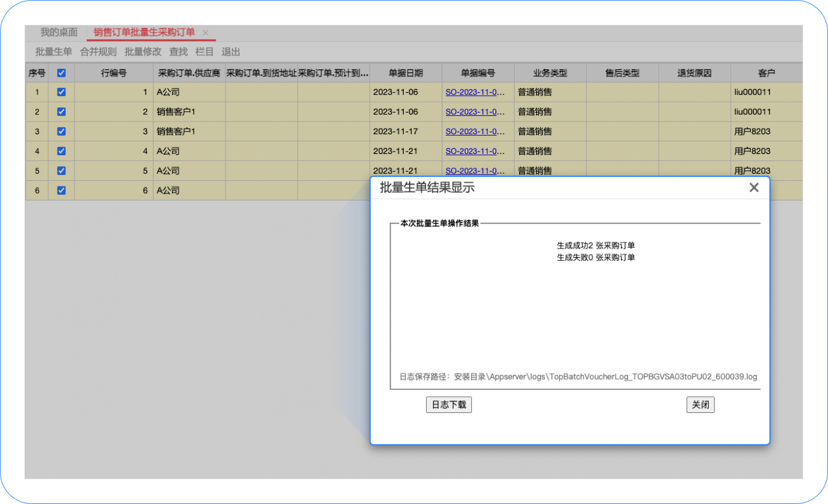
Task: Click the 本次批量生单操作结果 group label
Action: click(439, 224)
